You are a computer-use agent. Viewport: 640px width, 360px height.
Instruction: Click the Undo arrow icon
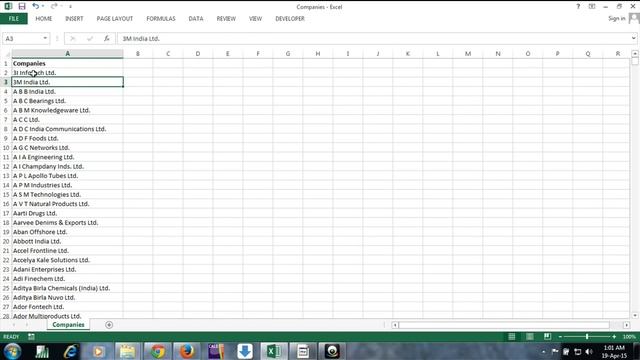tap(36, 6)
